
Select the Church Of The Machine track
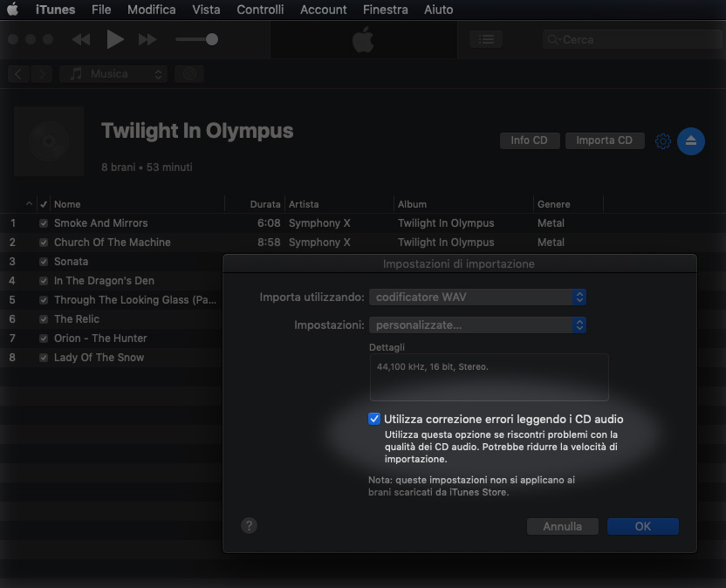[x=112, y=243]
